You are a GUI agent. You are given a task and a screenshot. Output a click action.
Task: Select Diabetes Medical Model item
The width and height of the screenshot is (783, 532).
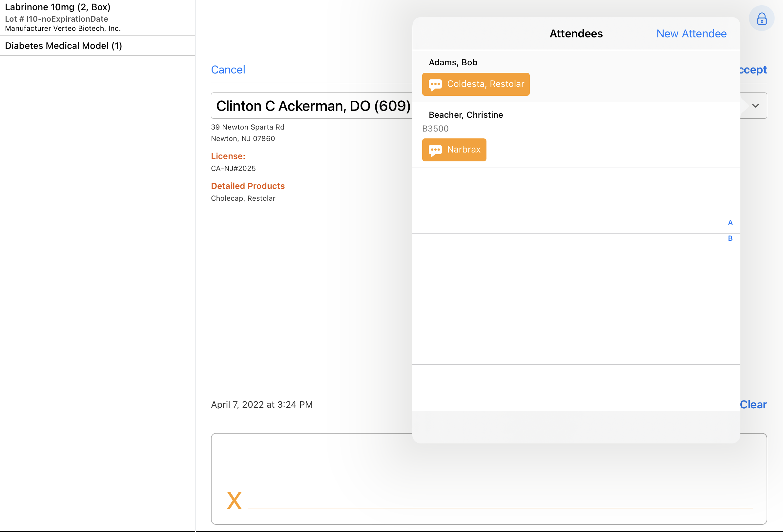[63, 46]
